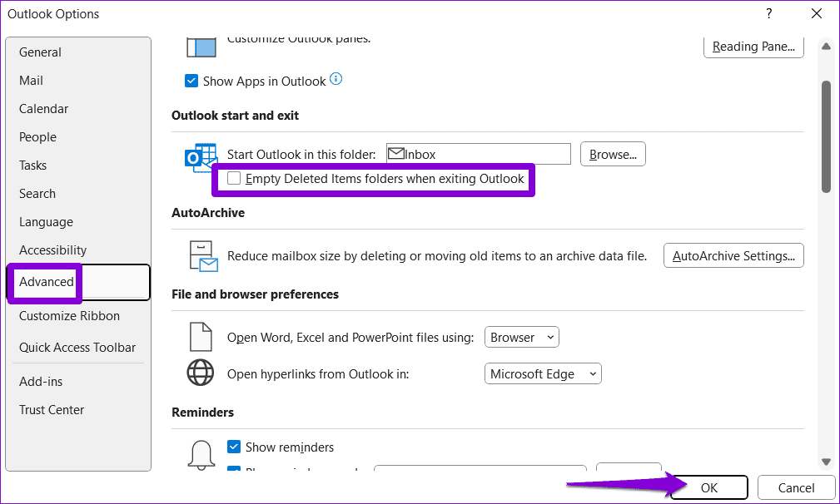Click the bell icon under Reminders

[x=201, y=455]
